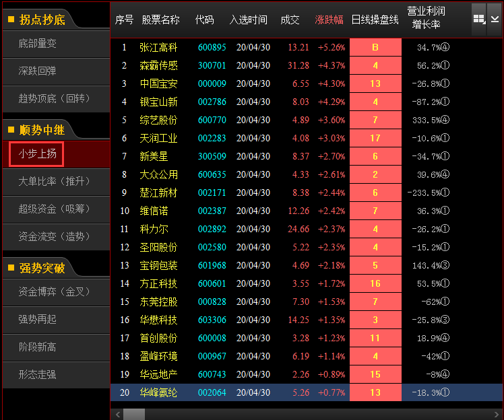The height and width of the screenshot is (420, 504).
Task: Sort by 股票名称 column header
Action: (161, 20)
